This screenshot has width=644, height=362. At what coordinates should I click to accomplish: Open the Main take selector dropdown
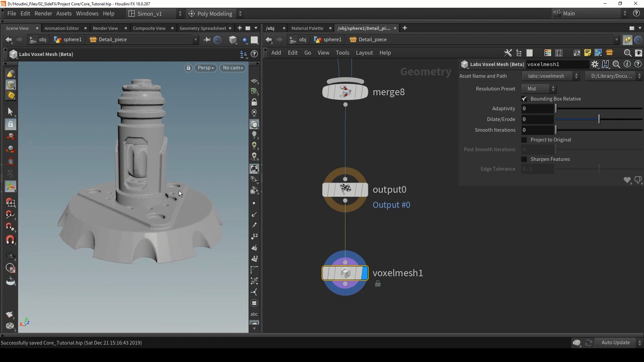coord(590,14)
